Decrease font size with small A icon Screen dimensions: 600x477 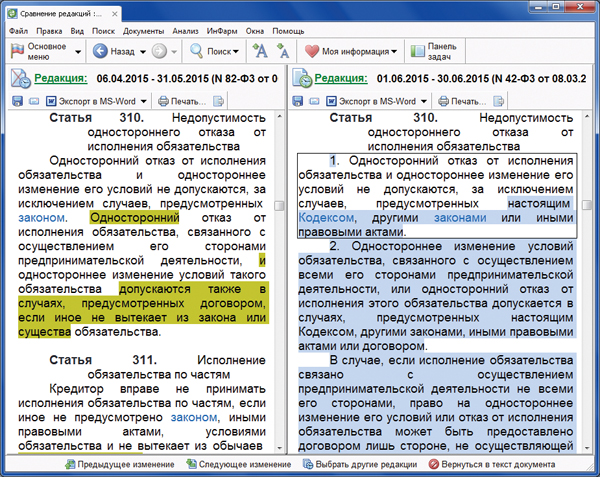point(283,51)
